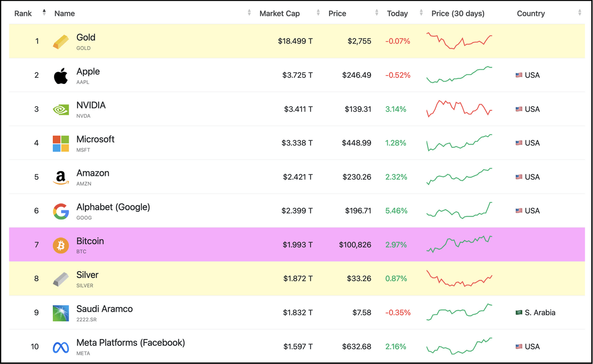Open the NVIDIA company link
The image size is (593, 364).
click(x=91, y=105)
